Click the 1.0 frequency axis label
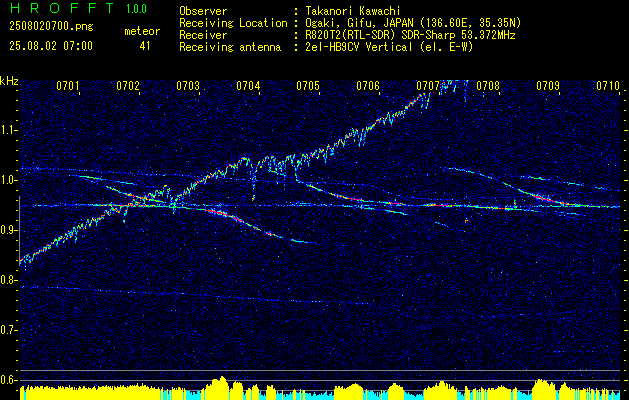This screenshot has width=629, height=400. click(x=8, y=180)
